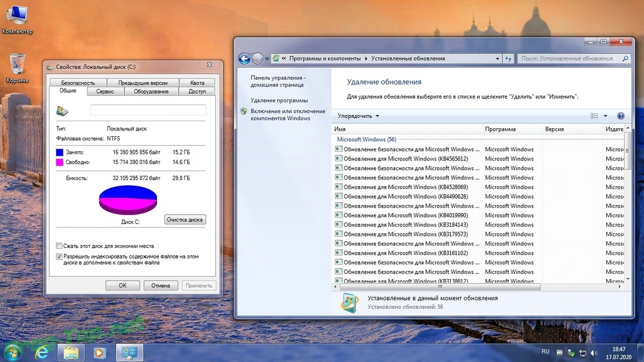
Task: Open the volume speaker tray icon
Action: pyautogui.click(x=594, y=353)
